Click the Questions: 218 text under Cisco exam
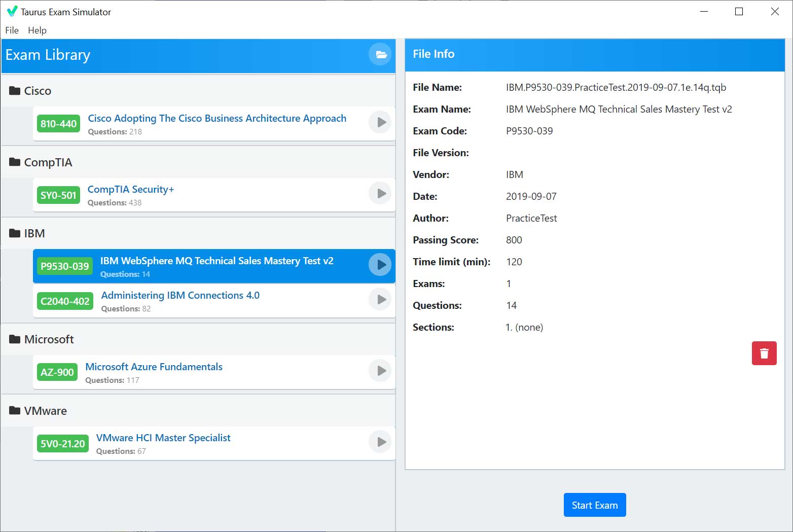793x532 pixels. [x=115, y=131]
